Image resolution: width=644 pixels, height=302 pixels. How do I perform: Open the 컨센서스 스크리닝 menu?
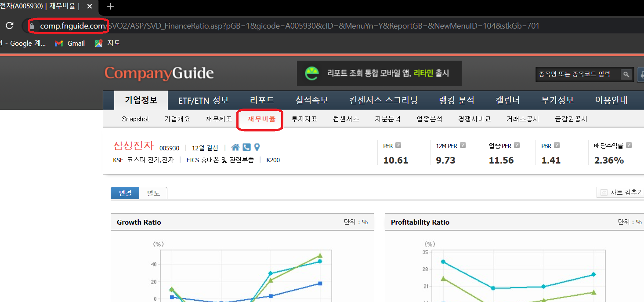tap(383, 100)
